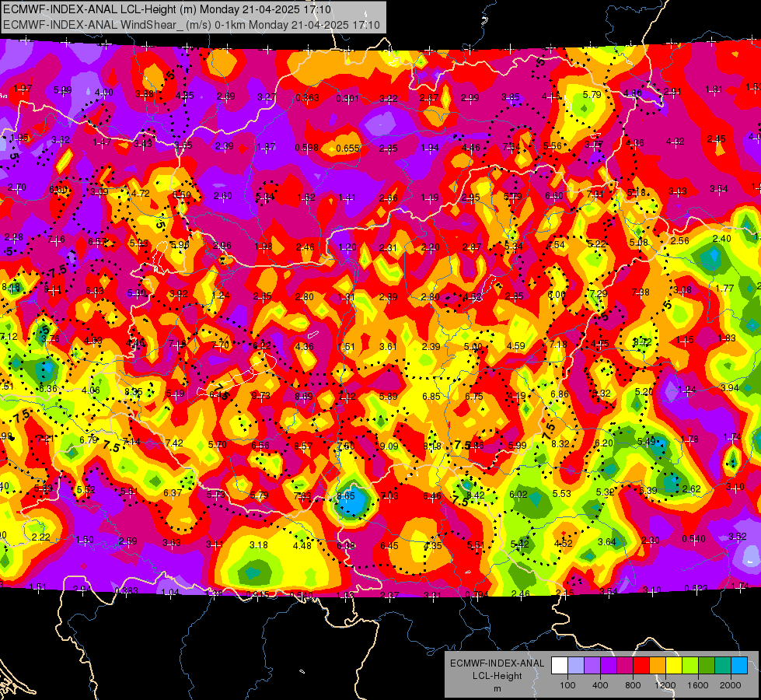The width and height of the screenshot is (761, 700).
Task: Click the grid value 8.32
Action: 560,443
